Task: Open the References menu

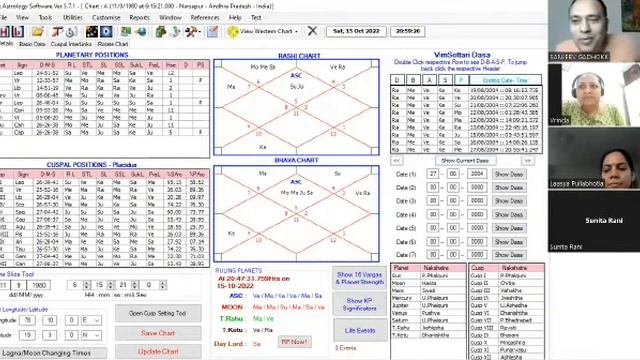Action: (x=205, y=18)
